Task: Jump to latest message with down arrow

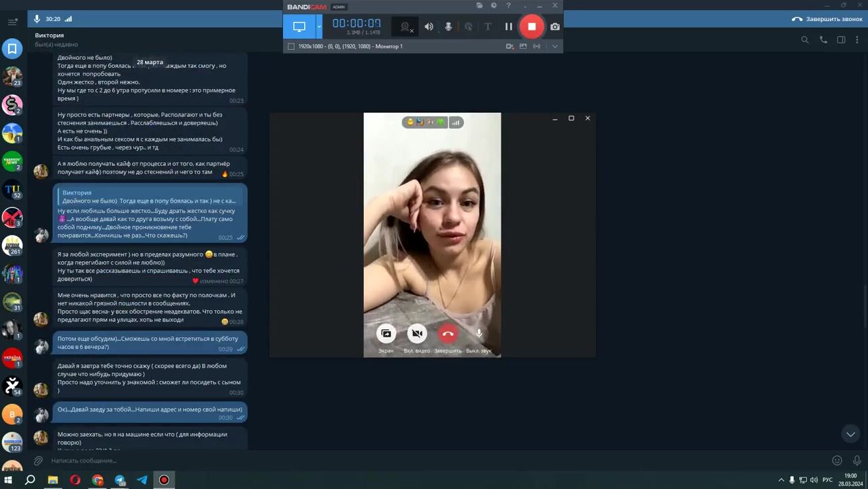Action: coord(850,434)
